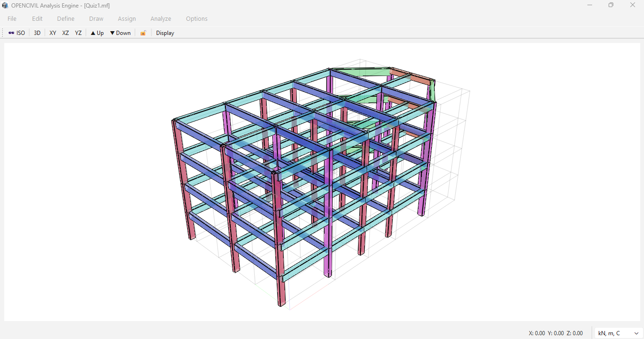Move Down one level
This screenshot has height=339, width=644.
tap(120, 33)
